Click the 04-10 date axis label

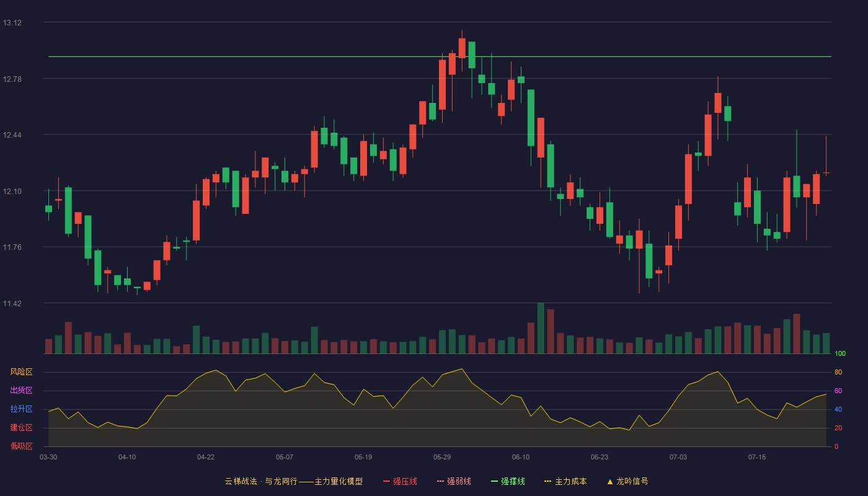127,457
